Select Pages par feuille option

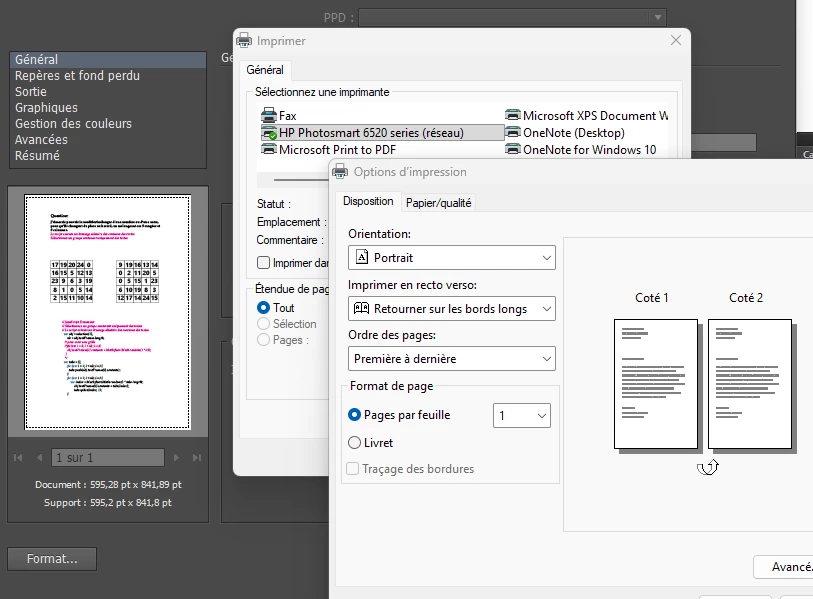[354, 415]
